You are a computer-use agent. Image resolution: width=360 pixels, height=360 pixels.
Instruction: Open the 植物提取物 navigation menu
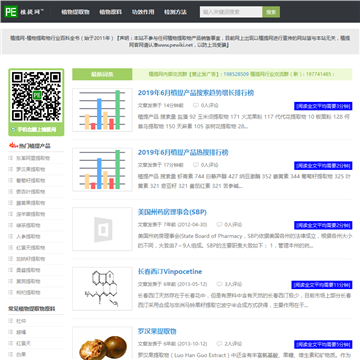(x=75, y=12)
